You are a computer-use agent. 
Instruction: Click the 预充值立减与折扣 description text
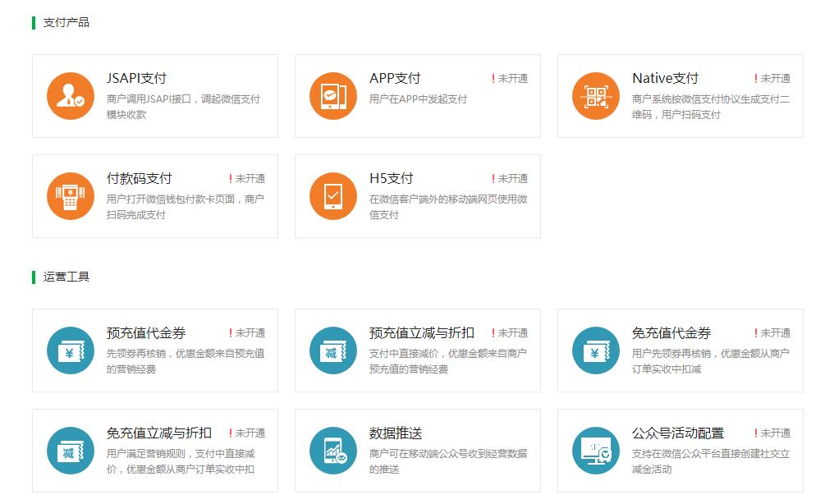coord(447,361)
